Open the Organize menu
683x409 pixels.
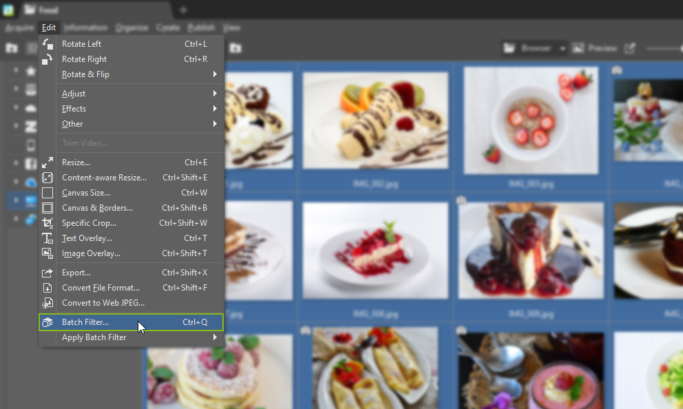tap(132, 28)
